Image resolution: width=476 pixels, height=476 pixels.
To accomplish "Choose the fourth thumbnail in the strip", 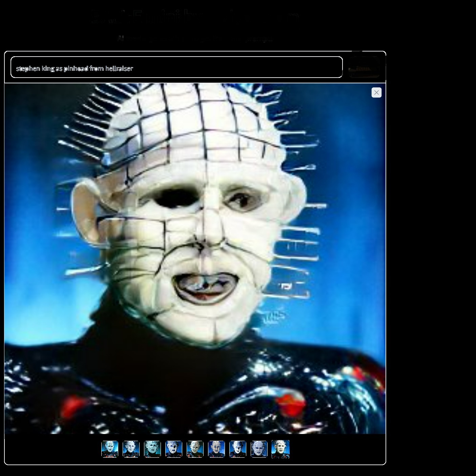I will 174,449.
